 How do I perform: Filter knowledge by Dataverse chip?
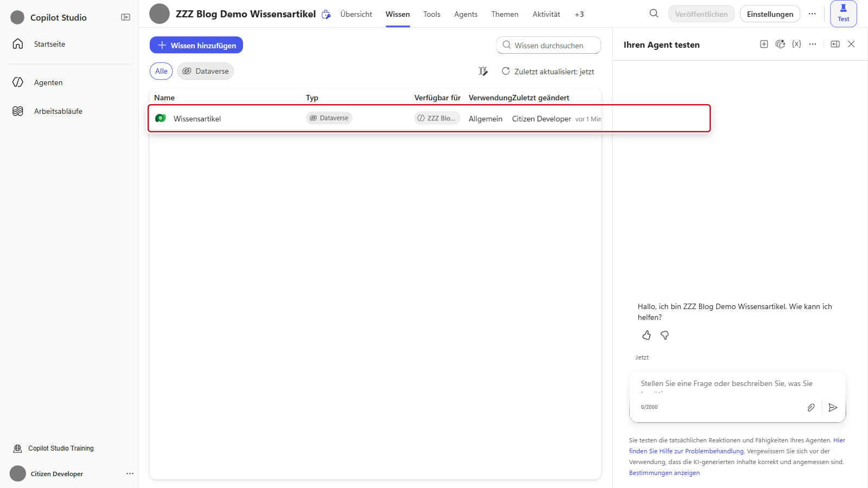click(x=206, y=71)
